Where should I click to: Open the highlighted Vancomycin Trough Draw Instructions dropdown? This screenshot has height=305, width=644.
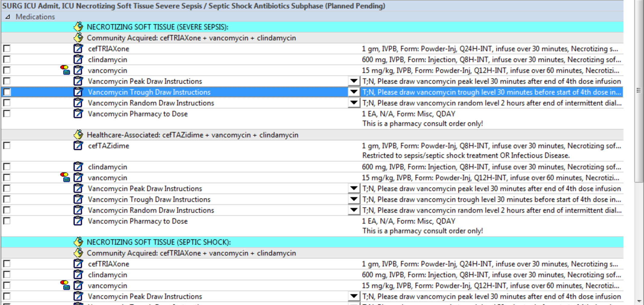coord(353,92)
